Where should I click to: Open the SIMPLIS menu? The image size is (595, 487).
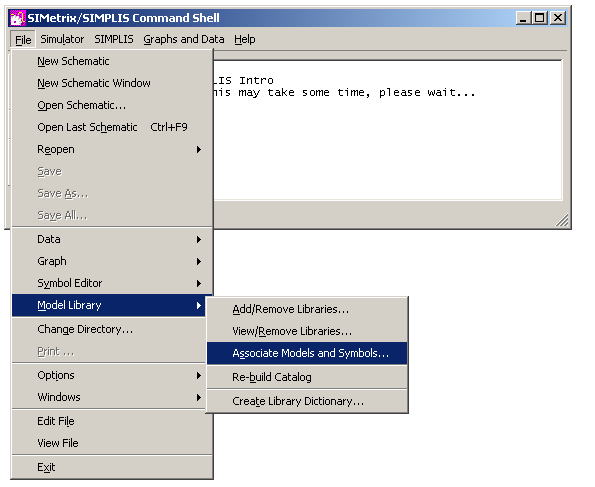(x=114, y=39)
